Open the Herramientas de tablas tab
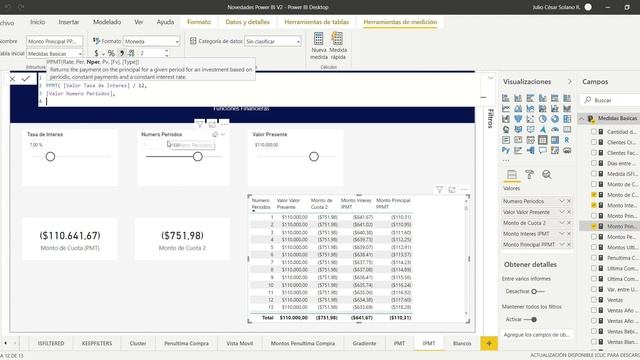 pyautogui.click(x=316, y=22)
